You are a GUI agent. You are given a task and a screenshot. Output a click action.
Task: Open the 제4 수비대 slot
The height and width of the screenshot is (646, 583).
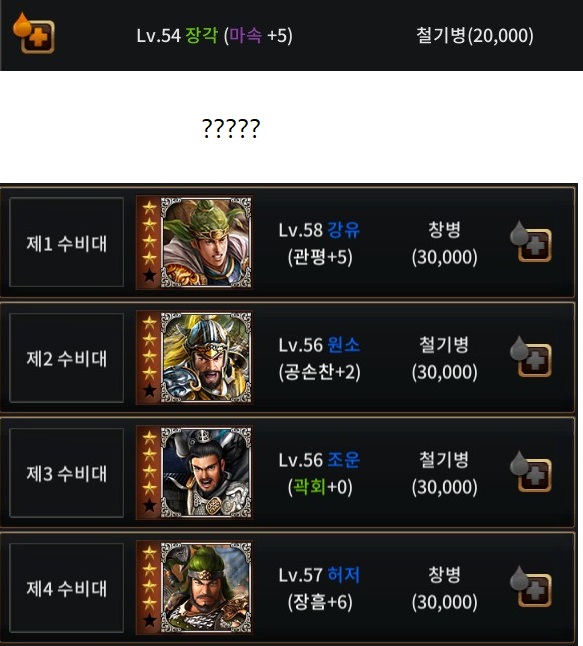point(66,587)
